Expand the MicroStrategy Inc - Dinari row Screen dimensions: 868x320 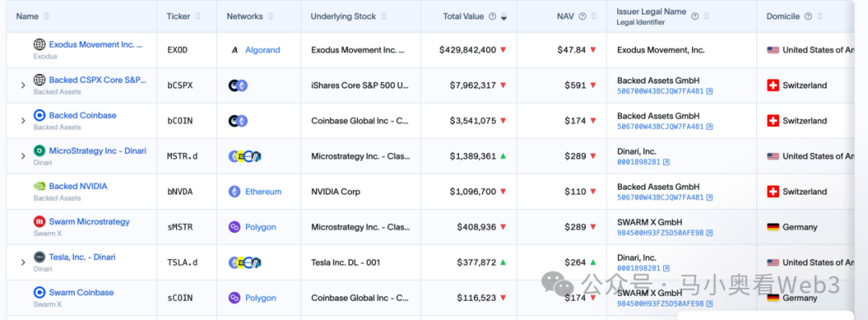[x=23, y=156]
